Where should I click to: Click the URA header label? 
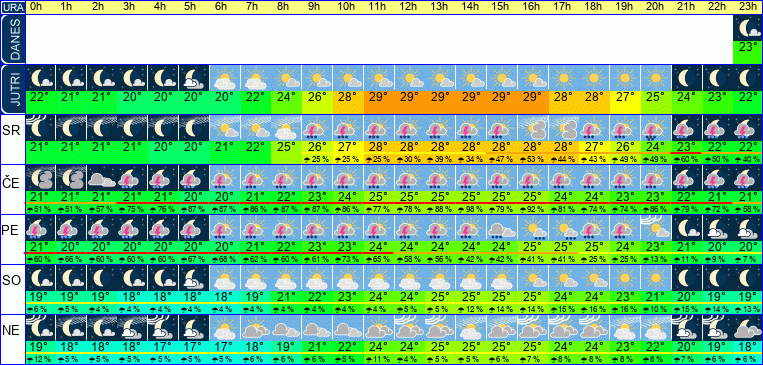coord(13,7)
